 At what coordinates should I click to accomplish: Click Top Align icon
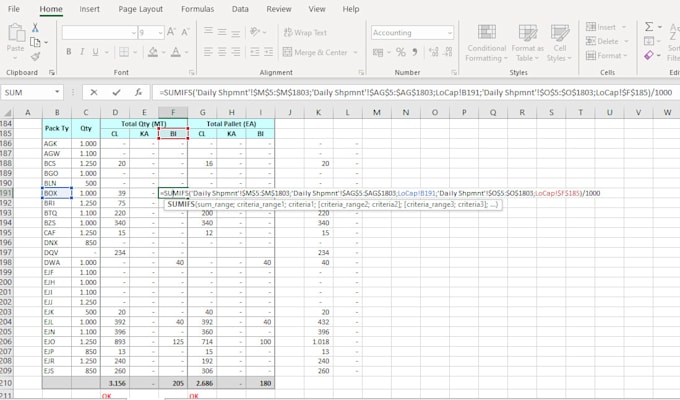[x=208, y=31]
